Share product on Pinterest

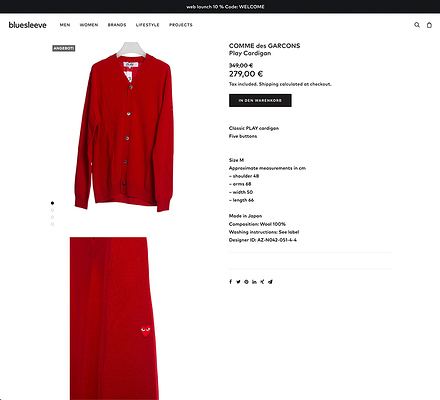coord(246,282)
